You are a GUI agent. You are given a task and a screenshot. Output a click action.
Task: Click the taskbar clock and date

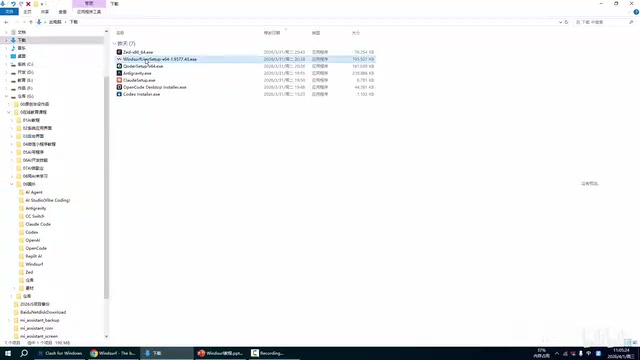pyautogui.click(x=621, y=353)
